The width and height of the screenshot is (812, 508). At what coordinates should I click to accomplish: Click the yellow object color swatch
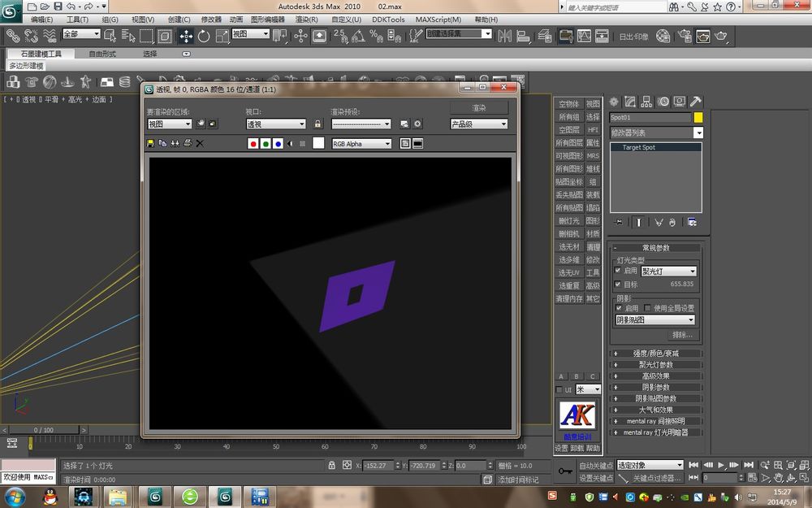point(698,117)
